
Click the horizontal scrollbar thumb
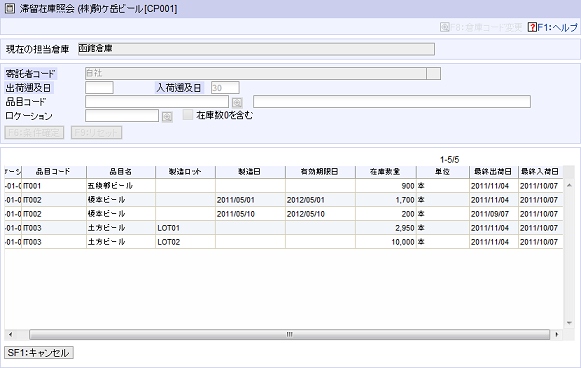coord(289,335)
